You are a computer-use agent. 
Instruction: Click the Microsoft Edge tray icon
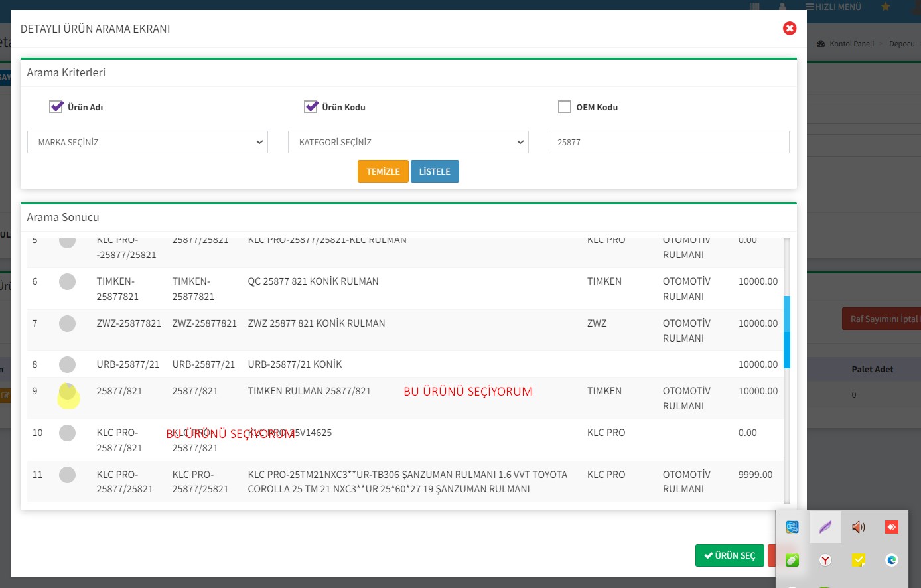pyautogui.click(x=891, y=560)
